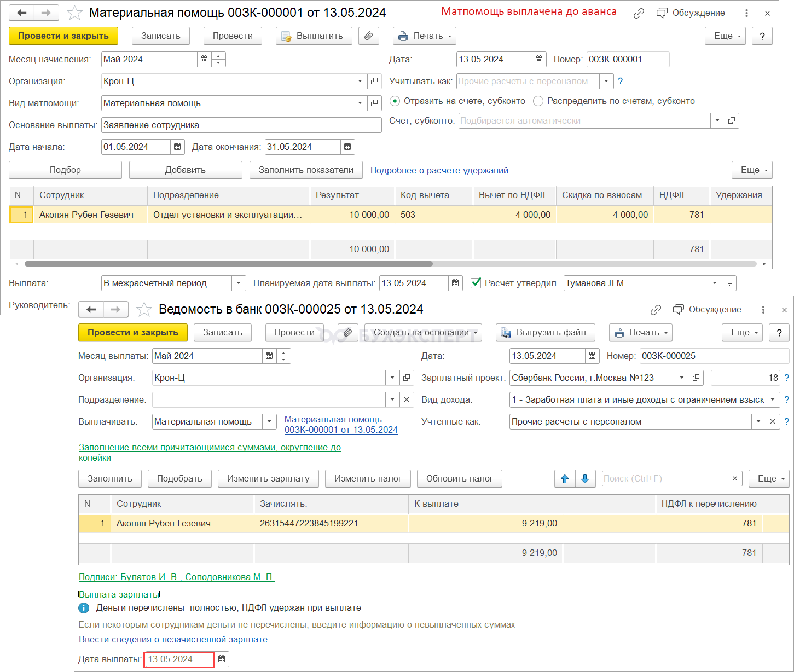
Task: Move row down with blue down arrow
Action: pyautogui.click(x=585, y=479)
